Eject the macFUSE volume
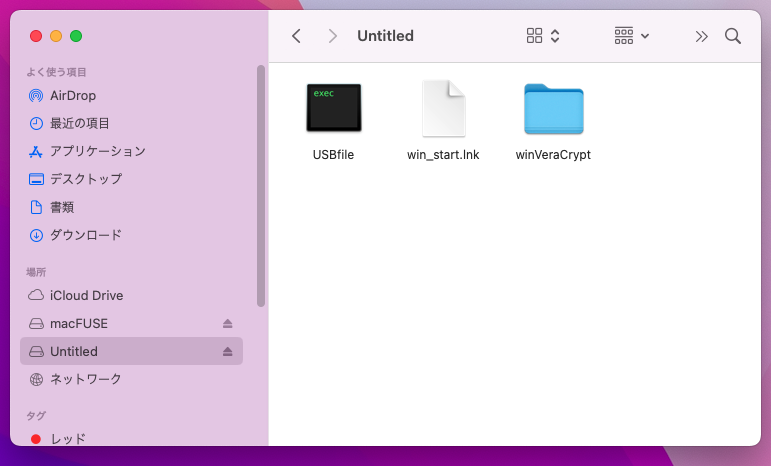Screen dimensions: 771x466 tap(227, 324)
